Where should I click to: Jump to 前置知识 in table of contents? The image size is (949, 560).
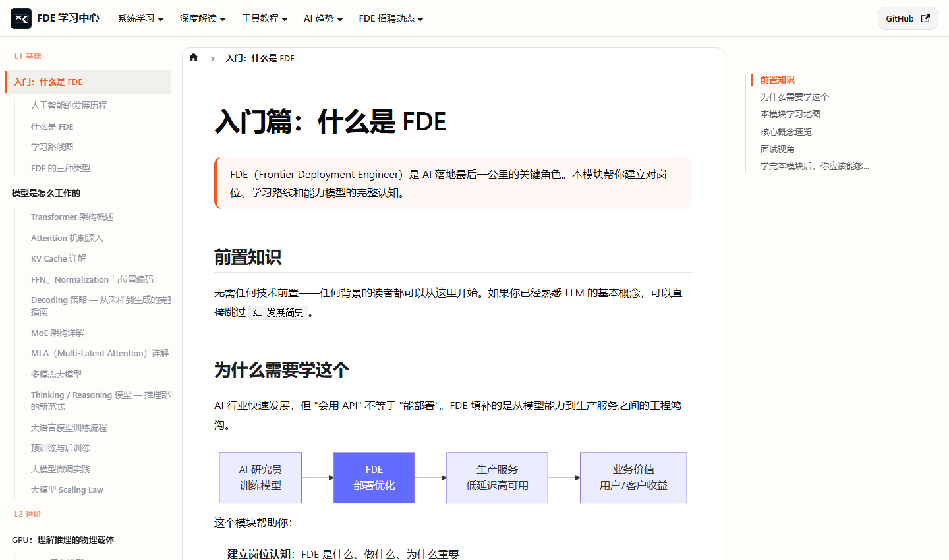coord(777,80)
